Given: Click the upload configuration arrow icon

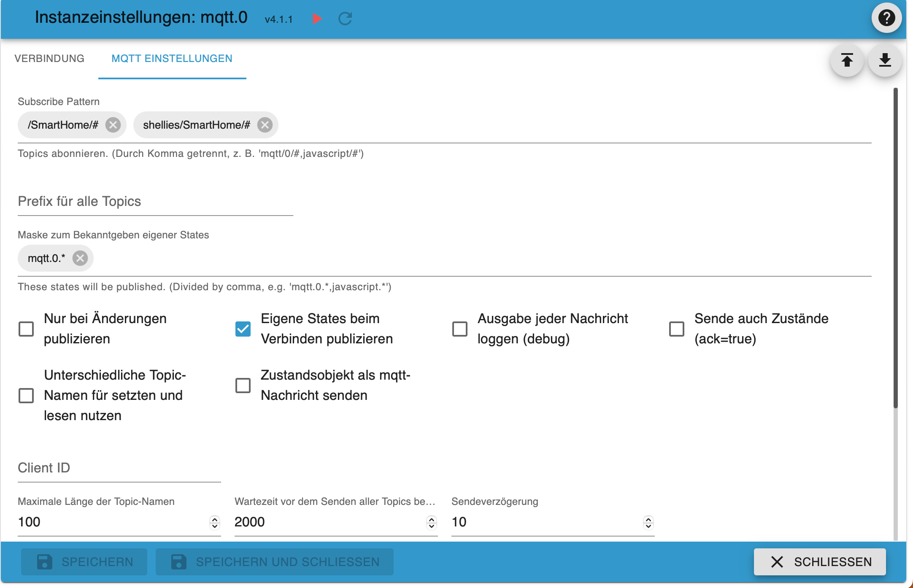Looking at the screenshot, I should pyautogui.click(x=847, y=60).
